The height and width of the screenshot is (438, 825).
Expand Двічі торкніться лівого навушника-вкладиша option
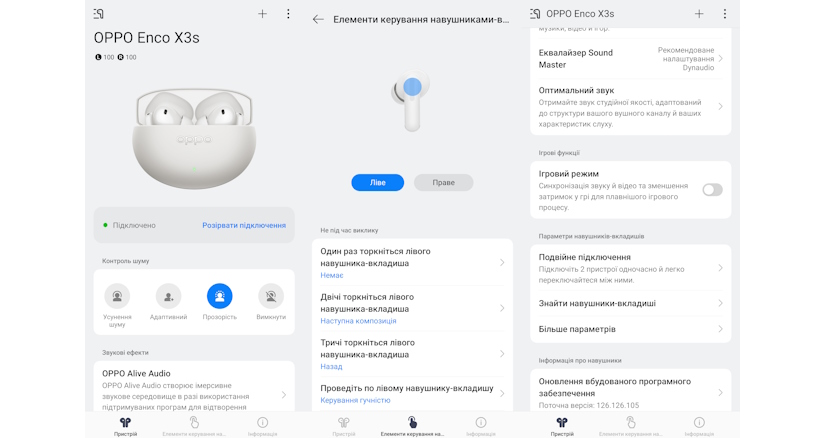[x=412, y=308]
